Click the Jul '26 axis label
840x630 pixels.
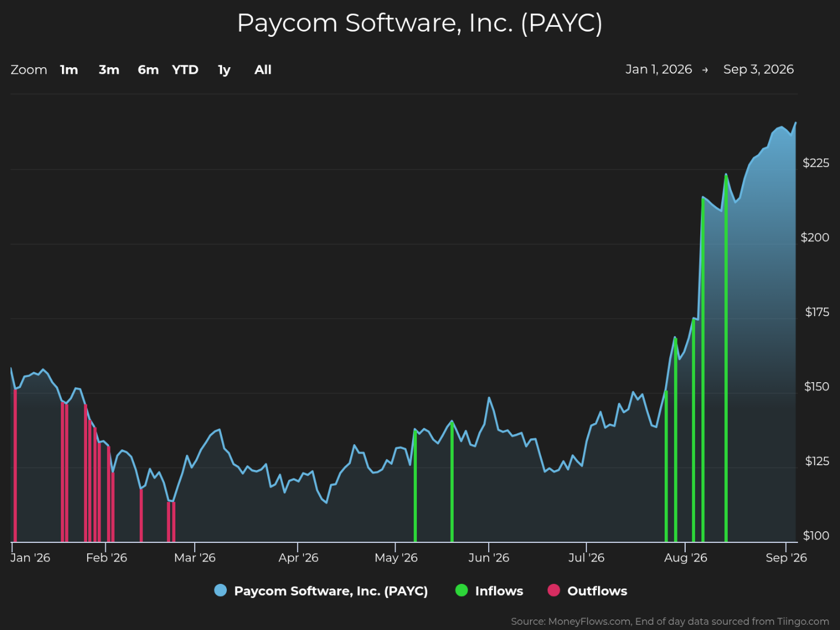click(x=586, y=558)
